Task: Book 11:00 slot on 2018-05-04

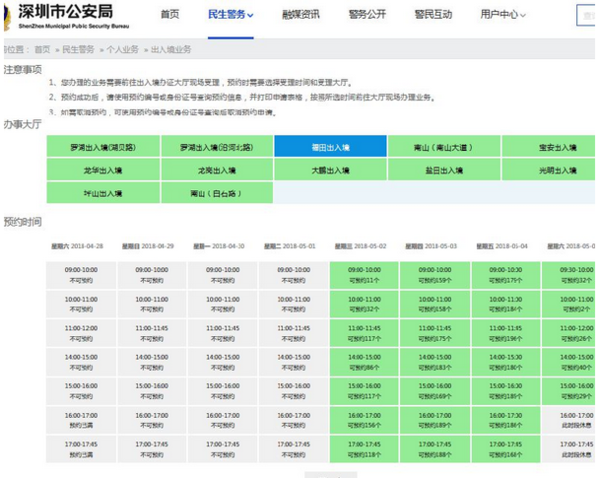Action: pos(506,333)
